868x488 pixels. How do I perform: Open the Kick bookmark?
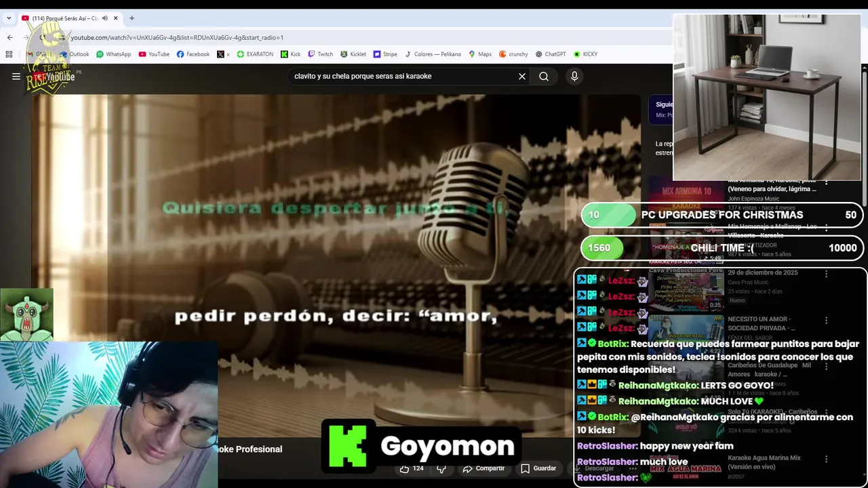(290, 54)
